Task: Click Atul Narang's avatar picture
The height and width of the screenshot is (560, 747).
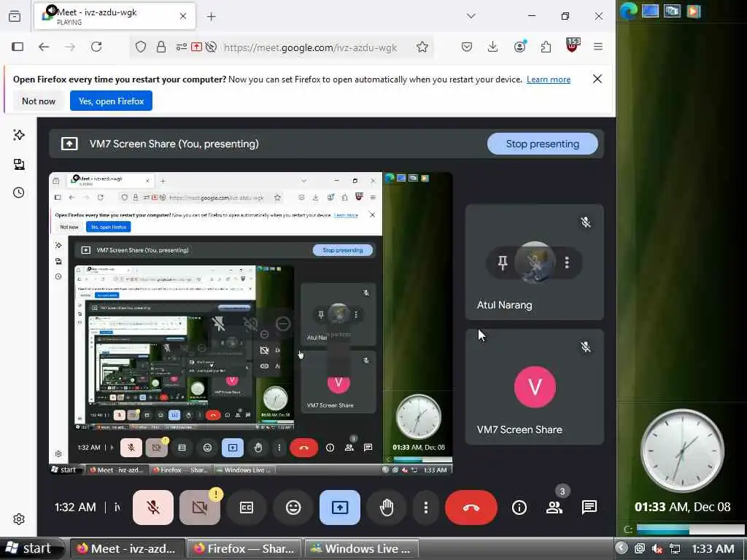Action: (535, 262)
